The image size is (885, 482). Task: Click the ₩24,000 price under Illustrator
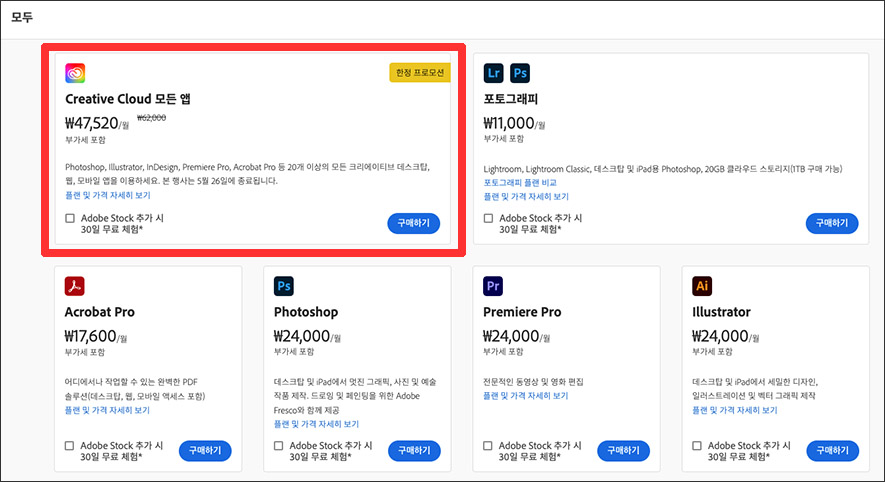tap(726, 336)
